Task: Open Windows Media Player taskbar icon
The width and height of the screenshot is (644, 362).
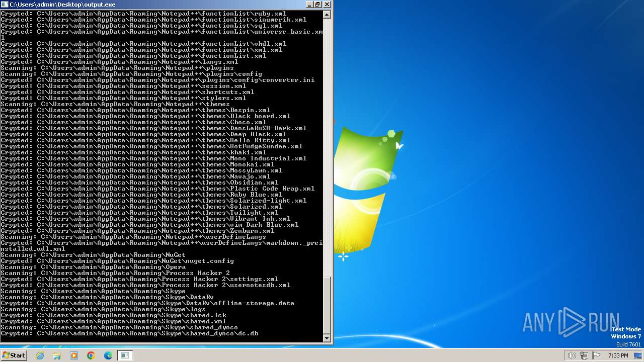Action: (x=74, y=355)
